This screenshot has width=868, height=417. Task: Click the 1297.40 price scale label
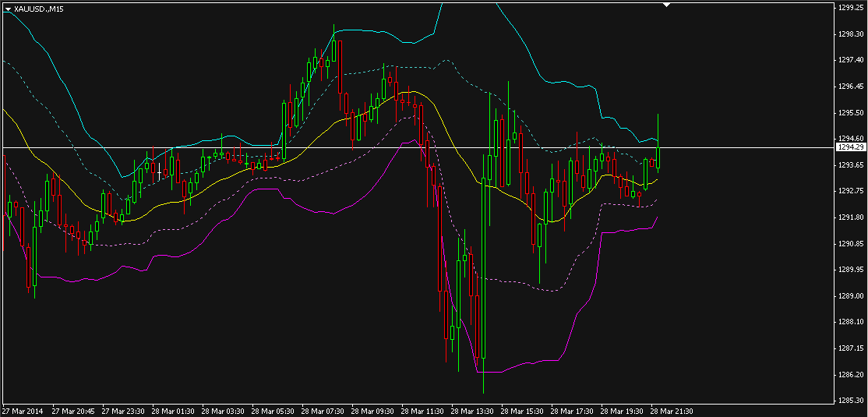pos(851,60)
